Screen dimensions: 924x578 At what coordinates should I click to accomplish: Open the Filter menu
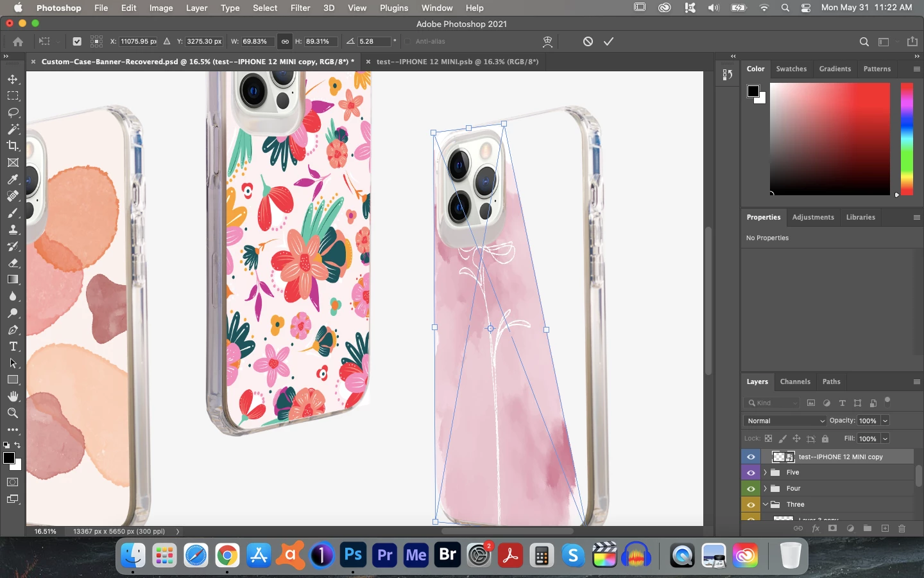point(300,8)
